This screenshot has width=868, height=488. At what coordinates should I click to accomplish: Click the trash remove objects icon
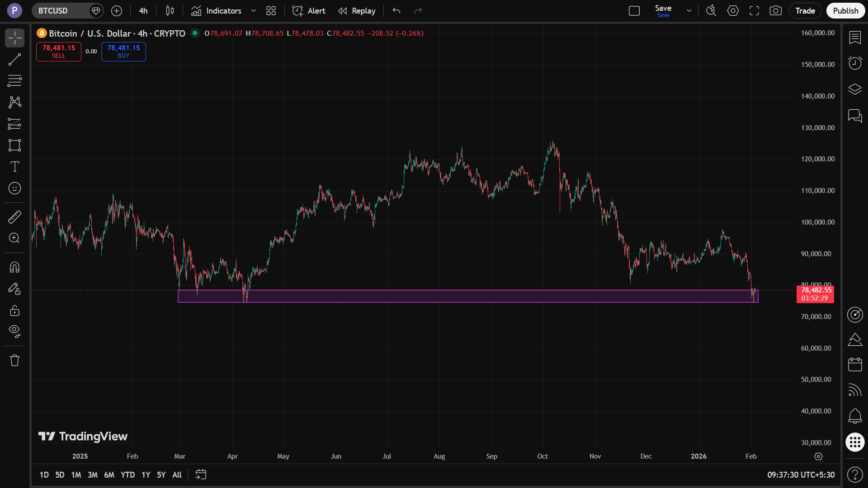point(14,360)
